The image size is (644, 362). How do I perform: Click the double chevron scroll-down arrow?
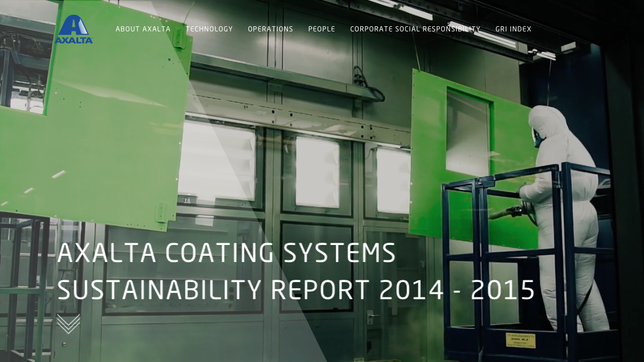pos(68,324)
